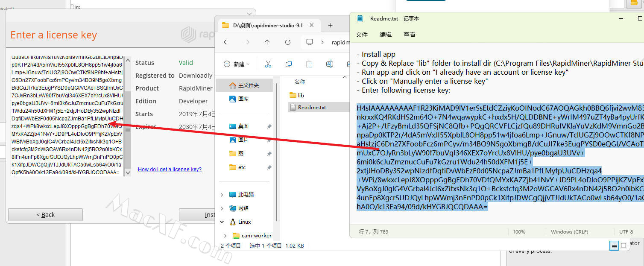Image resolution: width=644 pixels, height=266 pixels.
Task: Click the "Valid" status value
Action: (186, 63)
